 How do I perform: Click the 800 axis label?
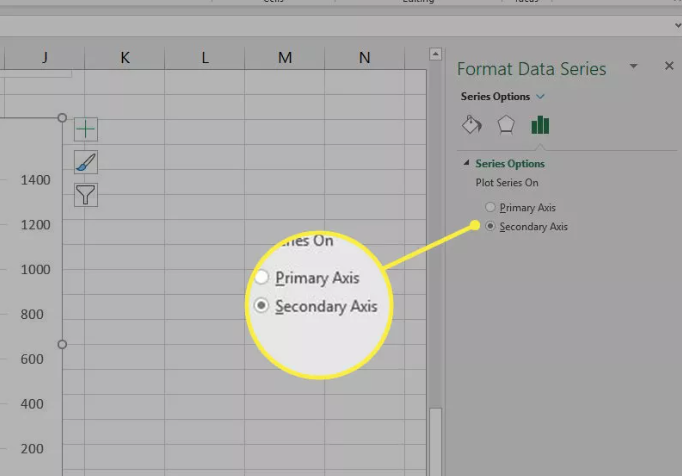click(x=32, y=315)
